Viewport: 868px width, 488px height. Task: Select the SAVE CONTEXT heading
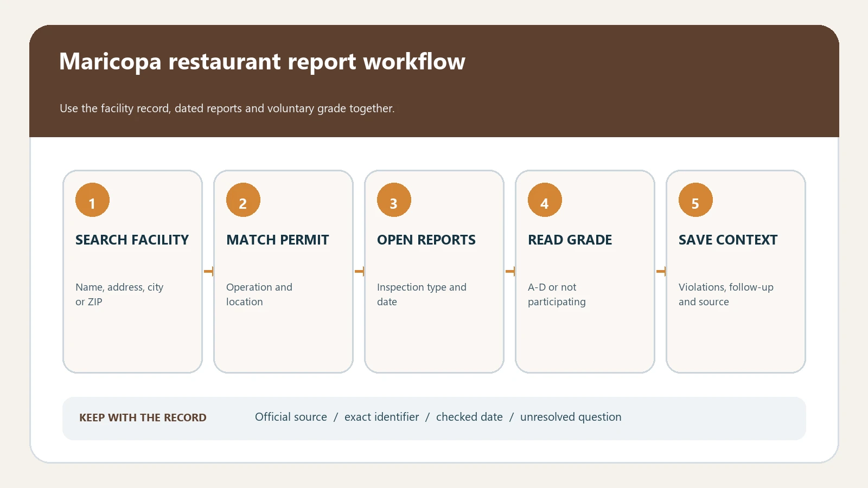[x=727, y=240]
